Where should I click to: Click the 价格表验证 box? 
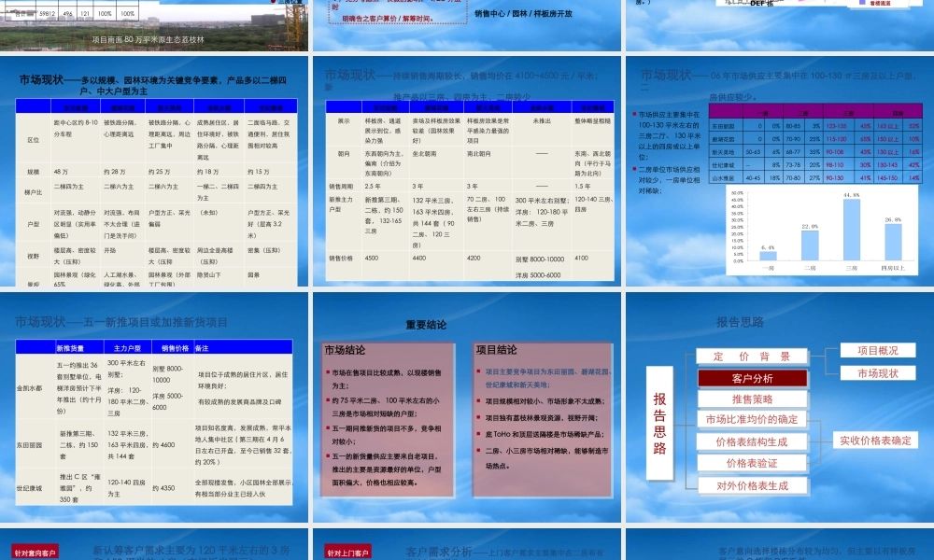click(x=752, y=463)
